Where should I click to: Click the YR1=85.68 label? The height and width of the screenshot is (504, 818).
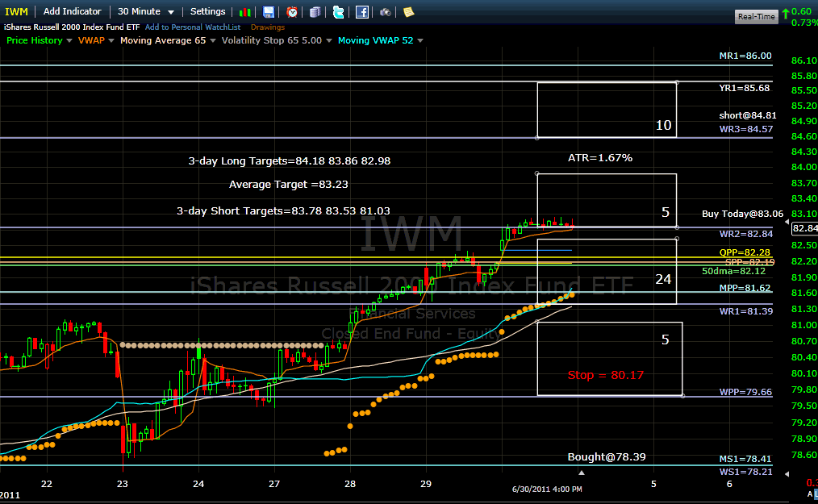(x=745, y=88)
